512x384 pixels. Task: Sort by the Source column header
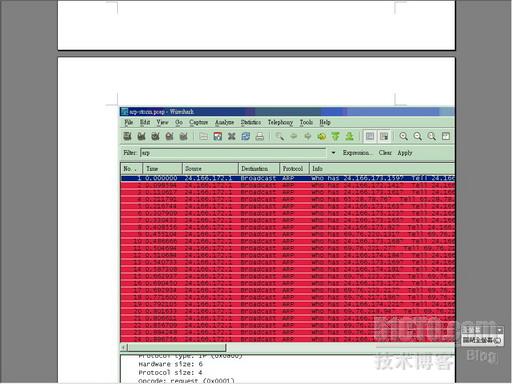tap(210, 169)
